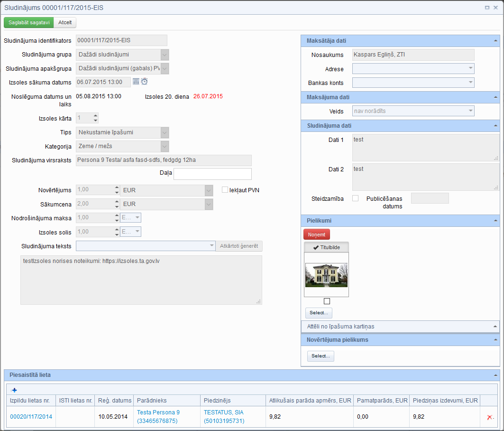This screenshot has height=431, width=504.
Task: Collapse the Maksātāja dati panel
Action: [495, 41]
